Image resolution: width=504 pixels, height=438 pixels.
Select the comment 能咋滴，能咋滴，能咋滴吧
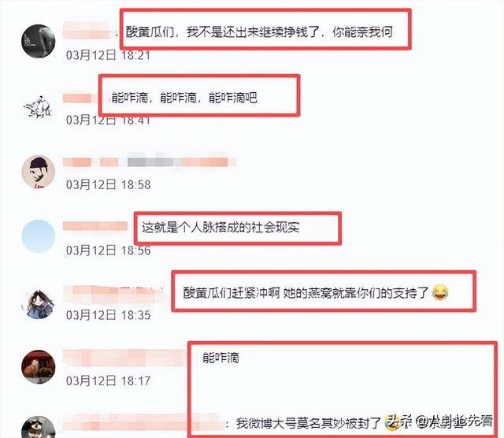click(x=184, y=98)
